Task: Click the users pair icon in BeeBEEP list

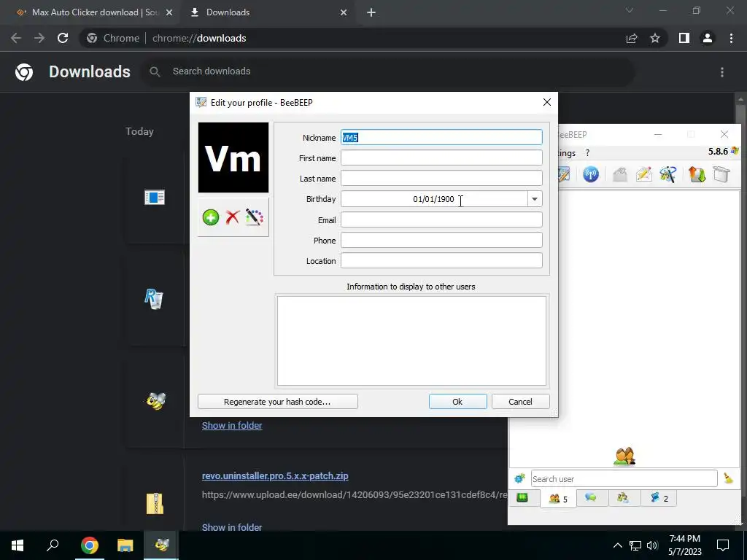Action: click(624, 456)
